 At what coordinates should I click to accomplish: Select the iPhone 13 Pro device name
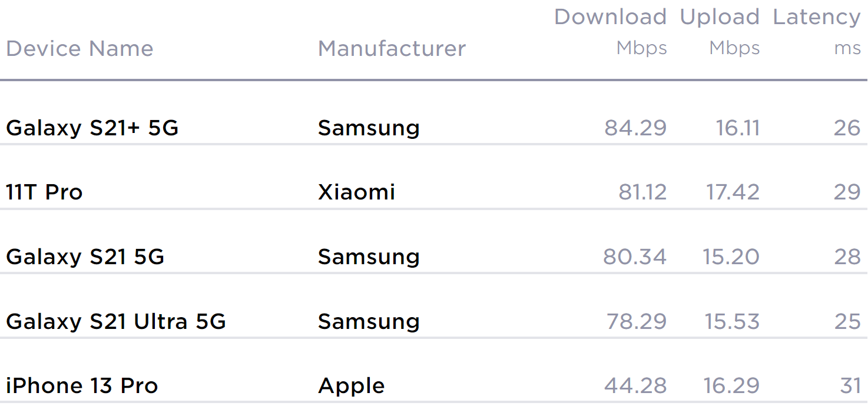82,386
